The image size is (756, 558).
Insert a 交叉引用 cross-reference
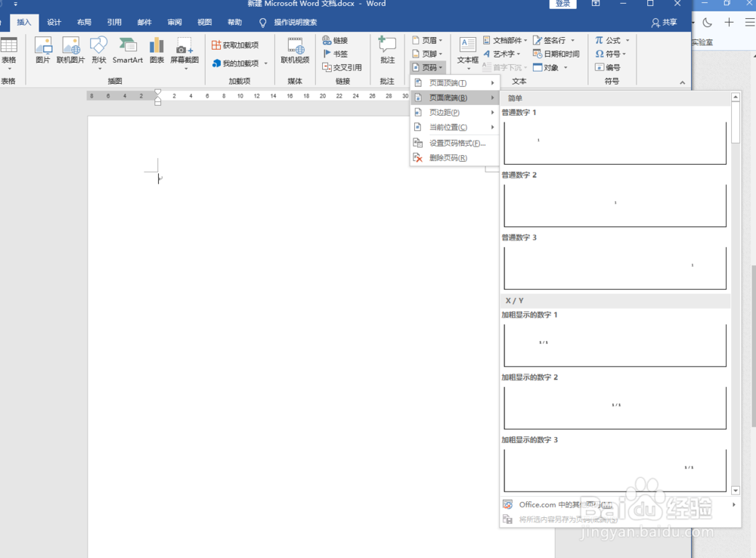point(342,67)
